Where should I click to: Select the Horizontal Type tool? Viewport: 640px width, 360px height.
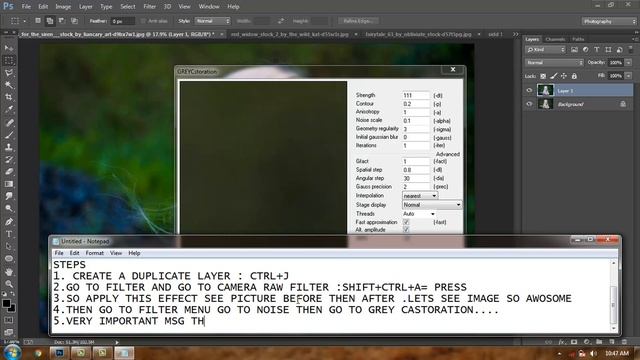click(9, 234)
